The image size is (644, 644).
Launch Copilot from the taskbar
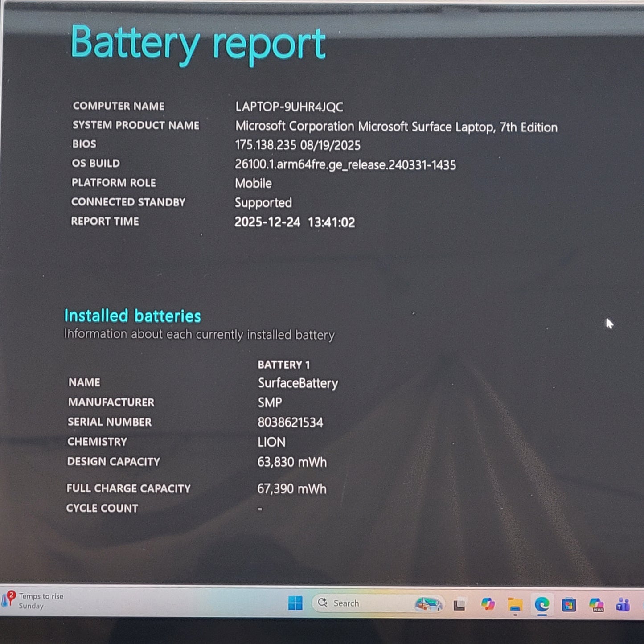[488, 603]
